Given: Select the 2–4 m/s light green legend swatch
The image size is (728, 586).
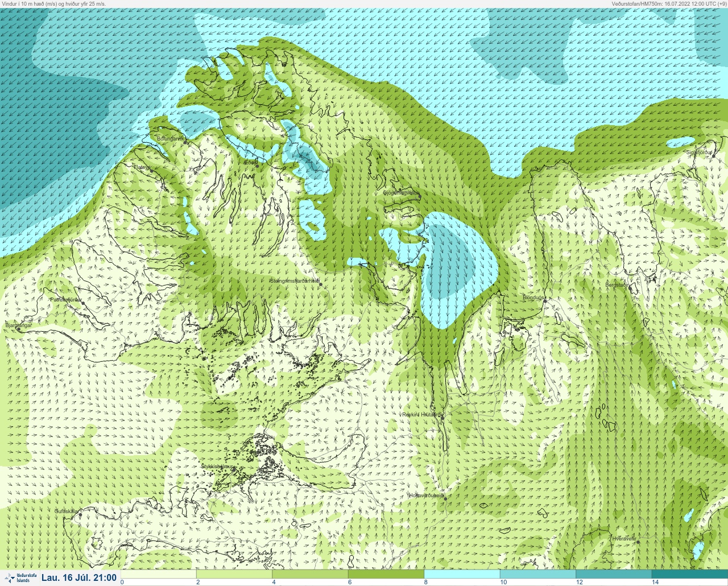Looking at the screenshot, I should (x=234, y=574).
